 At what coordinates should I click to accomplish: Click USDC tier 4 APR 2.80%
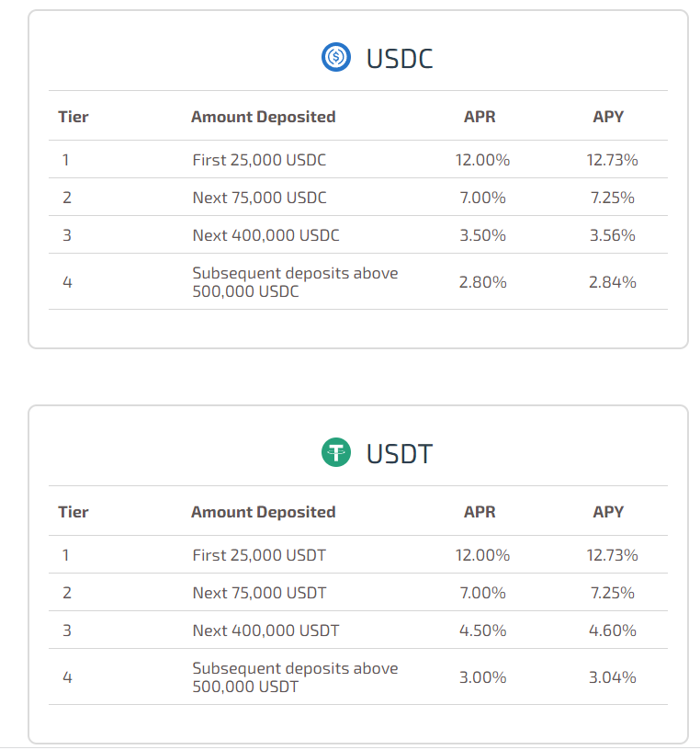(482, 282)
